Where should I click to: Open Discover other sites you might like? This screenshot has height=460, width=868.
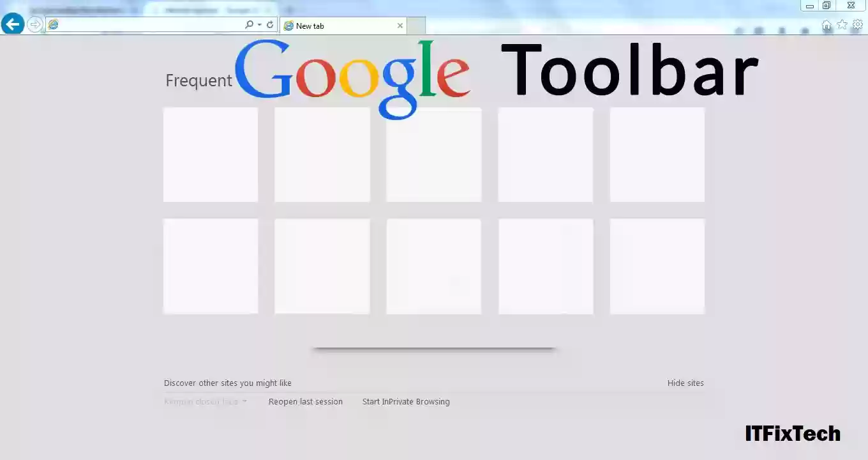(x=228, y=383)
